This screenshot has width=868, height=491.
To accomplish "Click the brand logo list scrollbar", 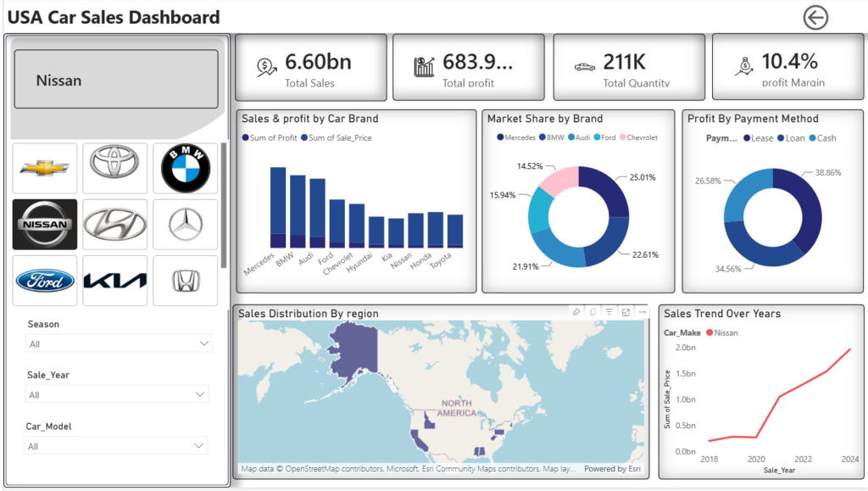I will pyautogui.click(x=224, y=205).
